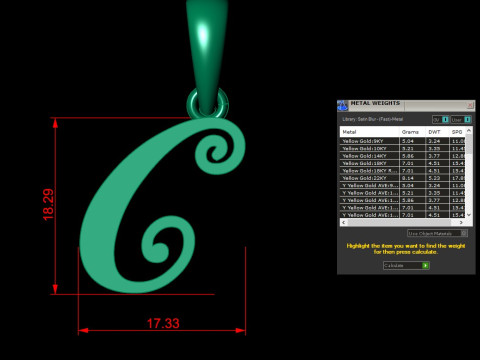Image resolution: width=480 pixels, height=360 pixels.
Task: Click the vertical scrollbar thumb
Action: (x=469, y=144)
